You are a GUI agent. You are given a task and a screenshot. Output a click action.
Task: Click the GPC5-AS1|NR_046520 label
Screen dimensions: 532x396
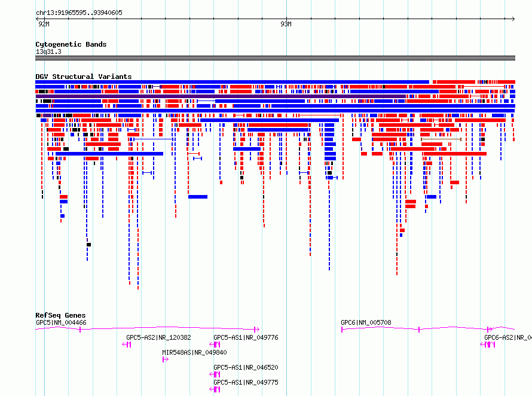pyautogui.click(x=246, y=367)
